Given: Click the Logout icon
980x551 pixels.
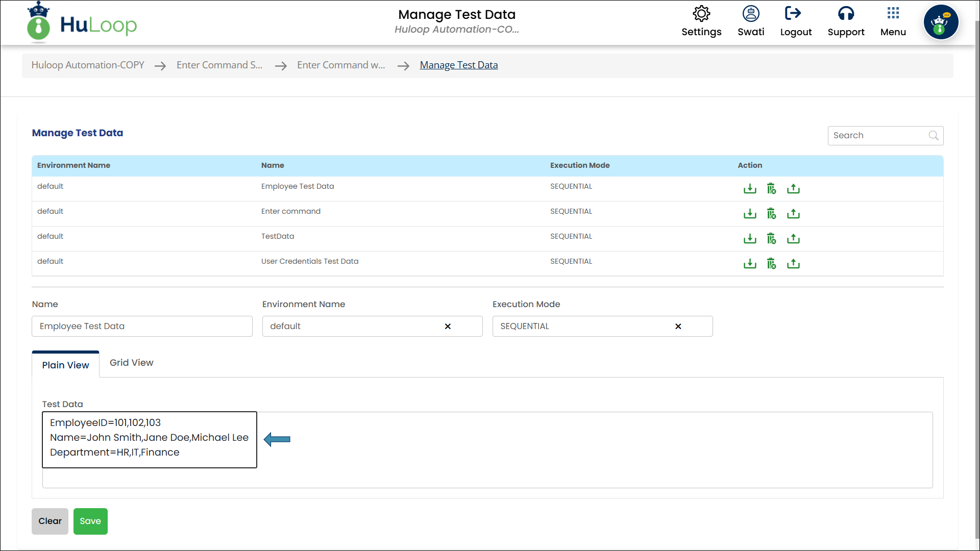Looking at the screenshot, I should (793, 14).
